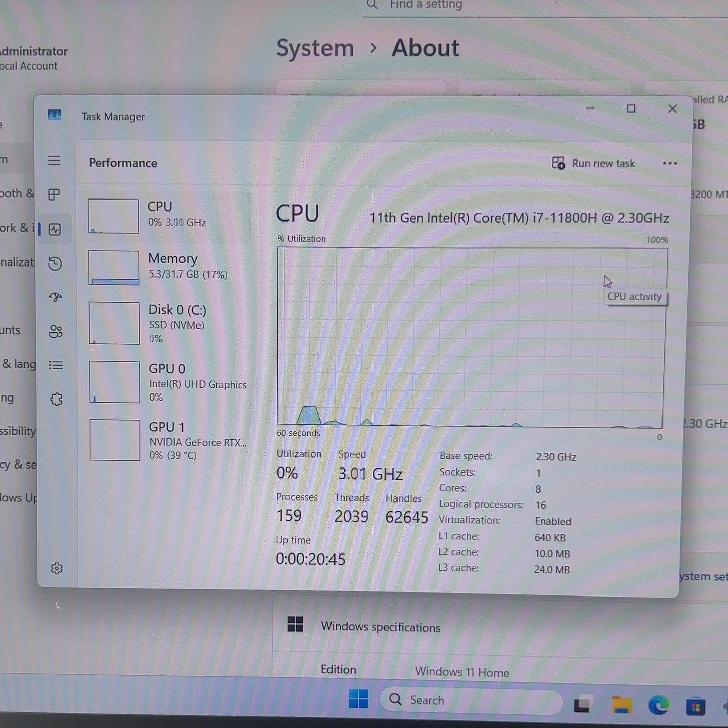Click the "60 seconds" graph axis label
This screenshot has width=728, height=728.
tap(298, 433)
